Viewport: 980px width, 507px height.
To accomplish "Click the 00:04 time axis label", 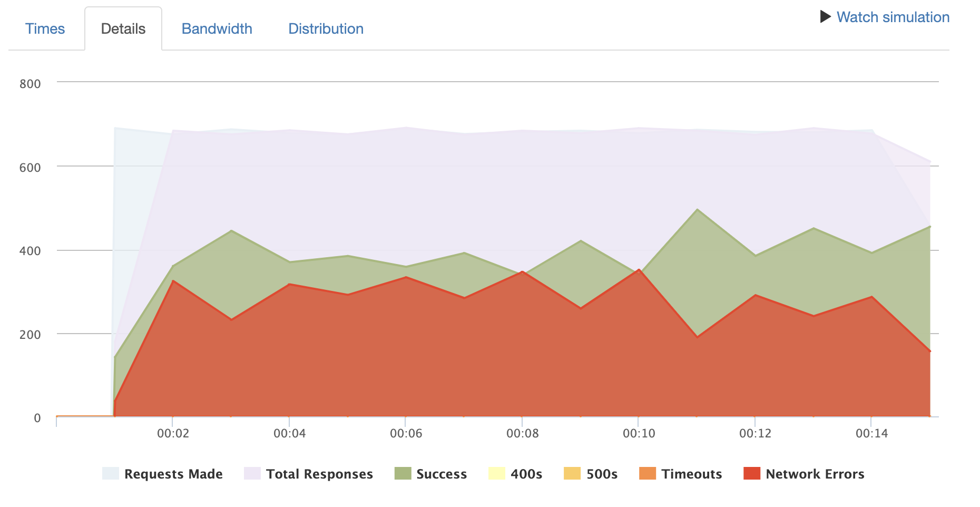I will (289, 433).
